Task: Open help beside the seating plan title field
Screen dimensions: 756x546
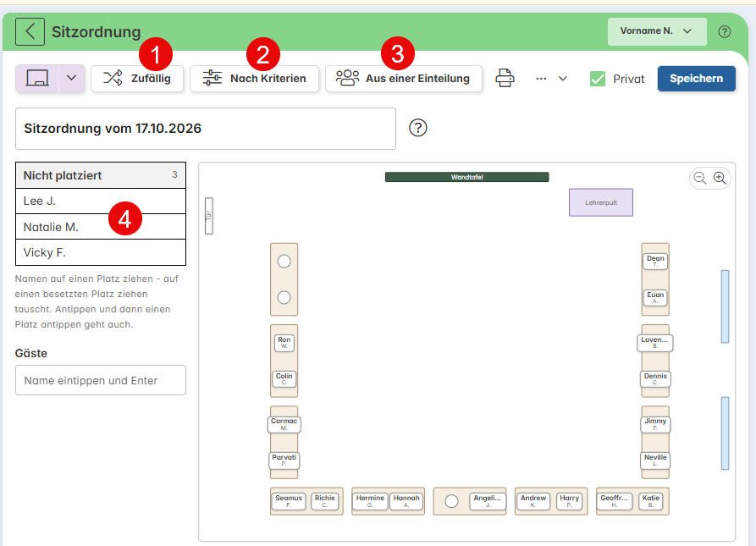Action: 418,128
